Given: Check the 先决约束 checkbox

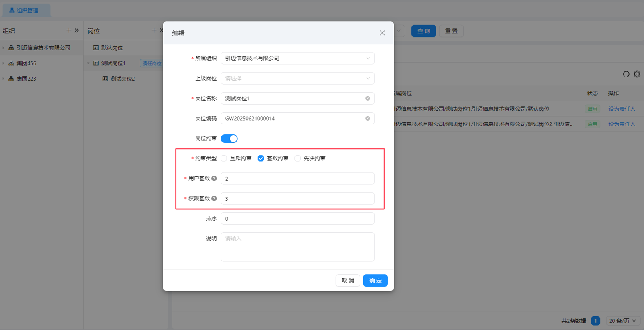Looking at the screenshot, I should coord(298,158).
